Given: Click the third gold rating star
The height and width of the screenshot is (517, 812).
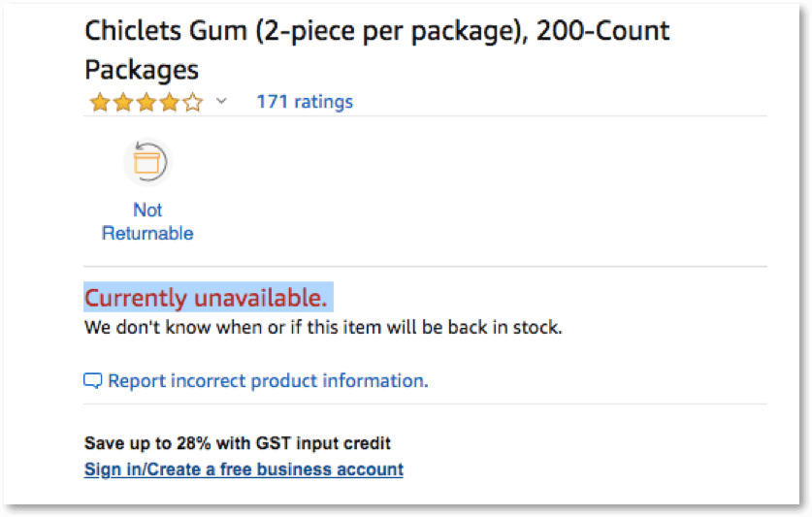Looking at the screenshot, I should (x=146, y=103).
